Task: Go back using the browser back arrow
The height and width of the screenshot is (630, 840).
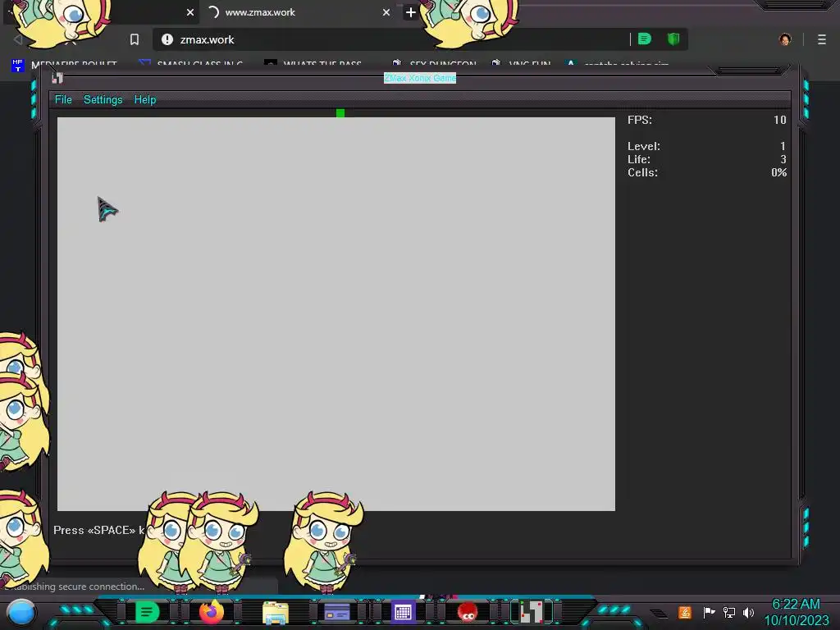Action: (18, 39)
